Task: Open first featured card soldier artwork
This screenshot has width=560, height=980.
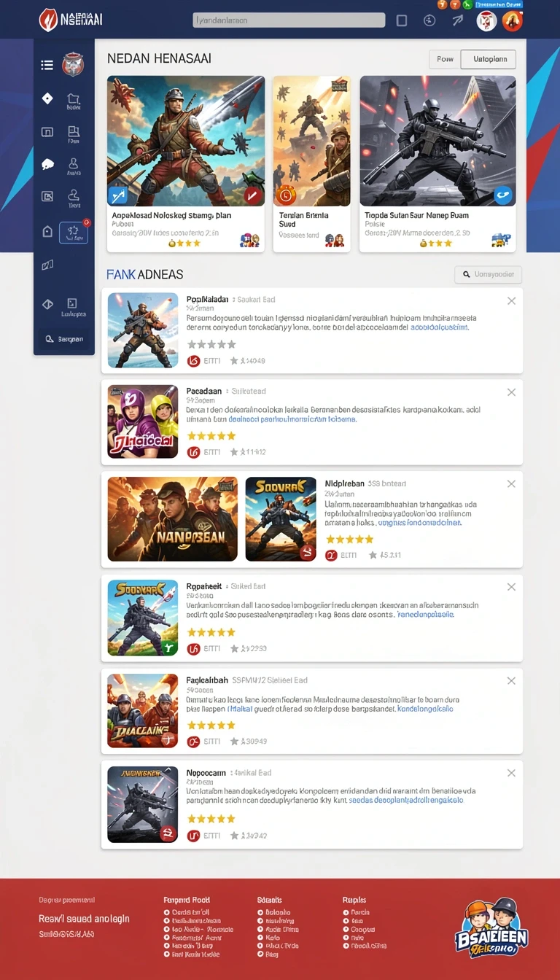Action: pyautogui.click(x=186, y=141)
